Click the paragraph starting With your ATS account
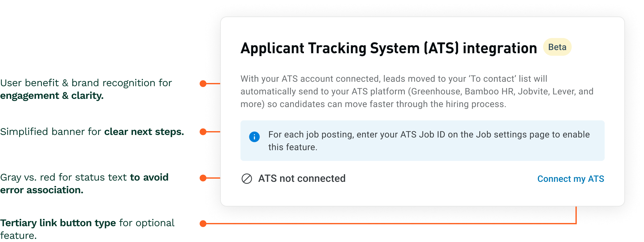The width and height of the screenshot is (644, 242). coord(417,91)
